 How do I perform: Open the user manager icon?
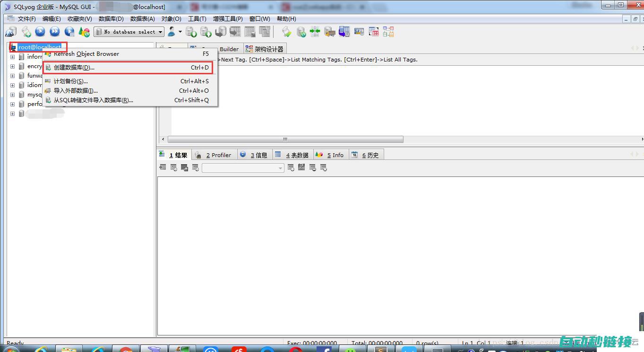[172, 32]
